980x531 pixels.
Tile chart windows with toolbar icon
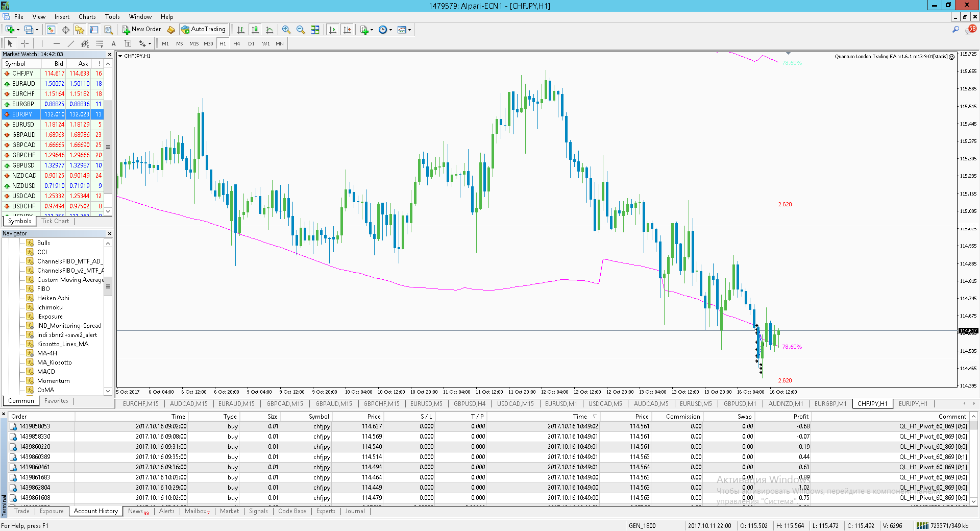pyautogui.click(x=315, y=30)
